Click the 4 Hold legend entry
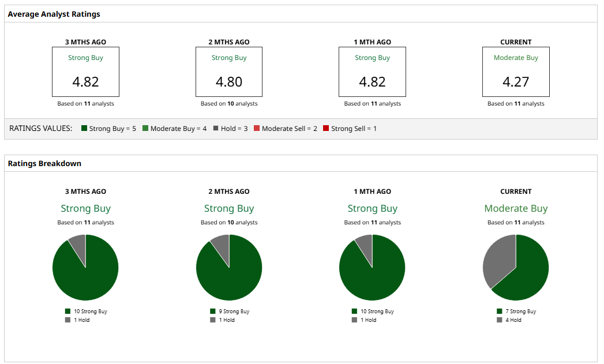The width and height of the screenshot is (604, 364). click(509, 320)
